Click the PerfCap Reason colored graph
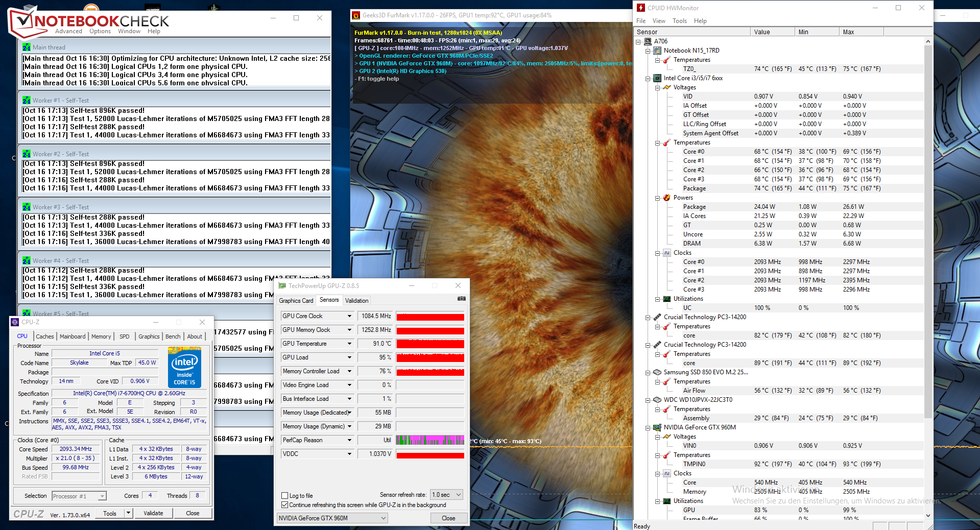980x530 pixels. click(x=430, y=440)
